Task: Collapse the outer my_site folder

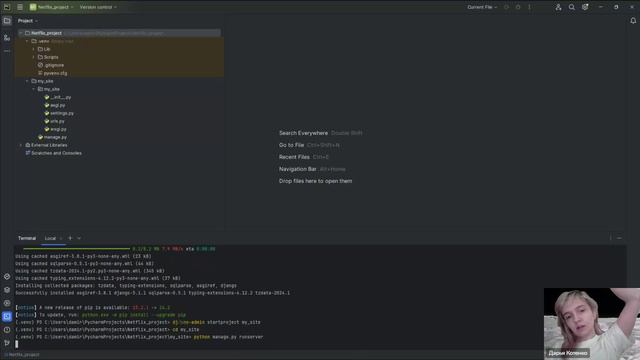Action: tap(27, 81)
